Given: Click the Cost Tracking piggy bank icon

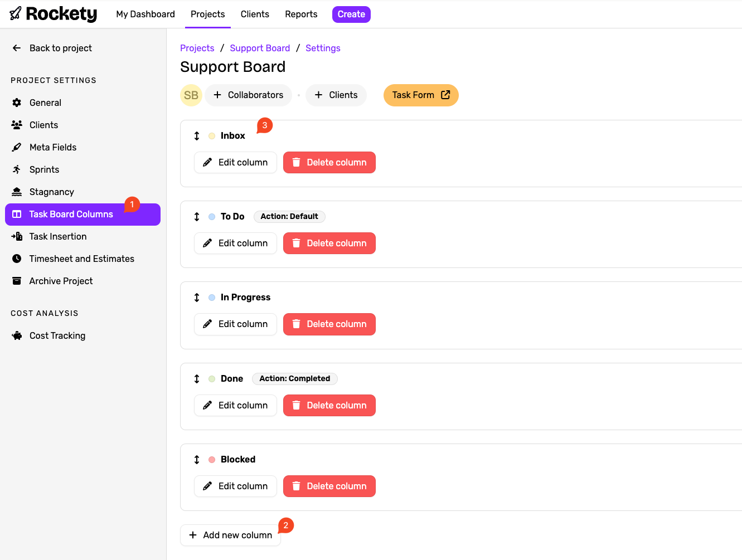Looking at the screenshot, I should [x=17, y=335].
